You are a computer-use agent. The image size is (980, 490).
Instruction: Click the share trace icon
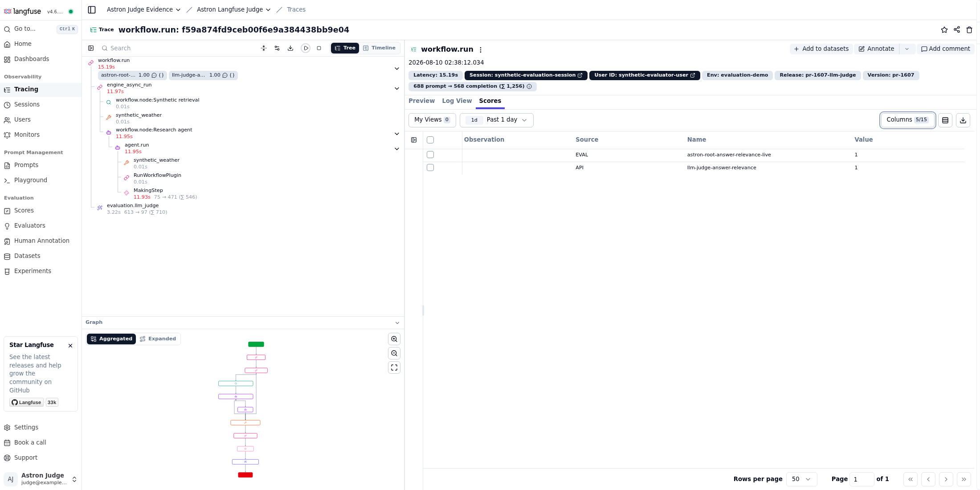pos(956,30)
